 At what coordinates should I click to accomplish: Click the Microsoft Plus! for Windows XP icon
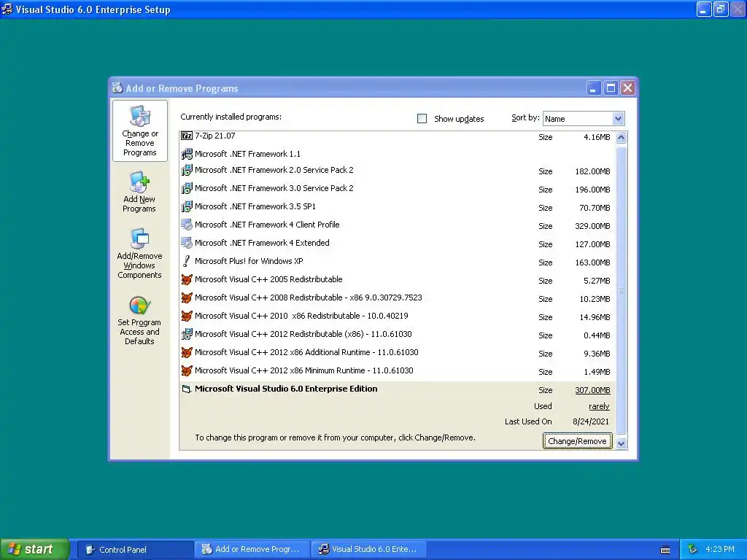coord(187,262)
